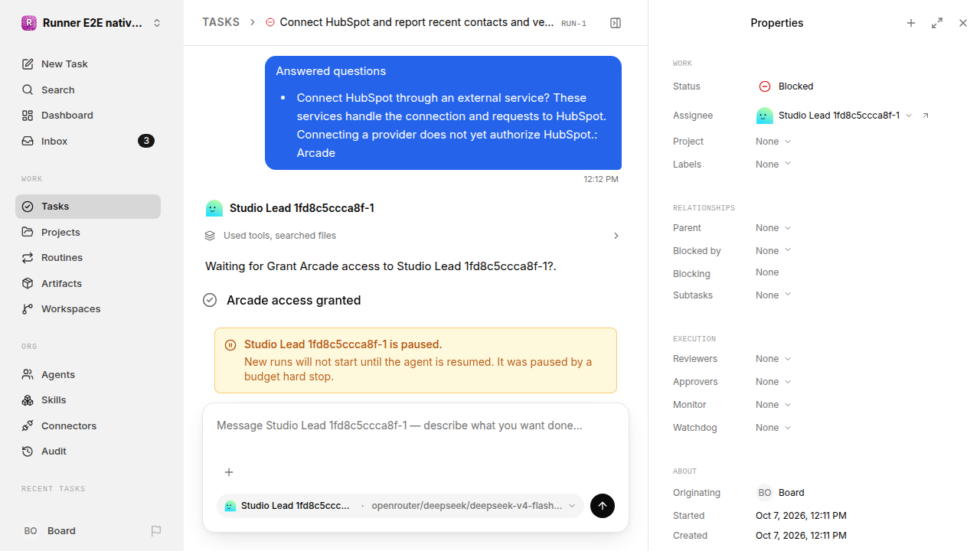Open the Projects section
980x551 pixels.
(88, 232)
